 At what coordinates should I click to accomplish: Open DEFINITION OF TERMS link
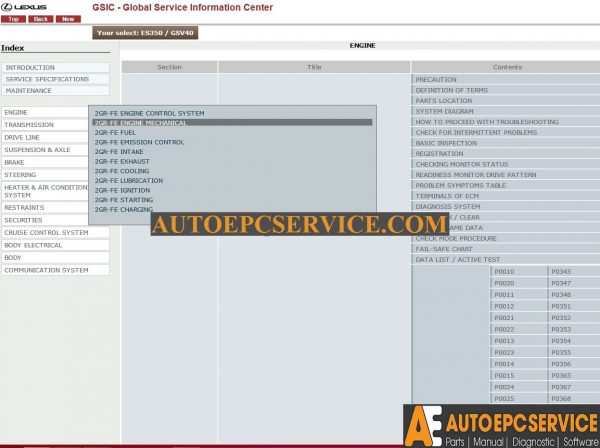[x=506, y=90]
